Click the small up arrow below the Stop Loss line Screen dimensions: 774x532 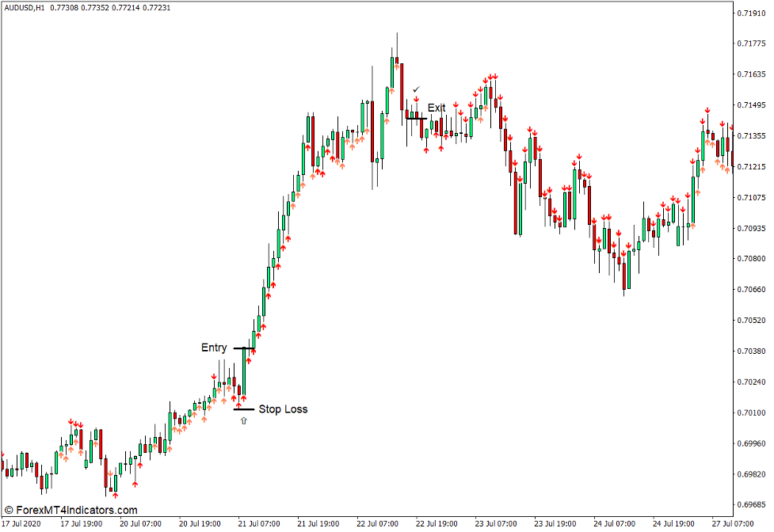click(243, 420)
